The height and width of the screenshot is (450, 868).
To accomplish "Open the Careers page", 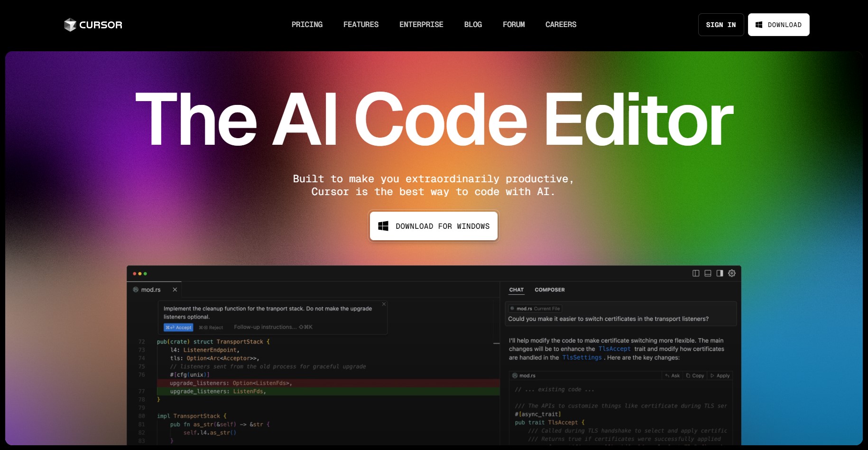I will click(561, 25).
